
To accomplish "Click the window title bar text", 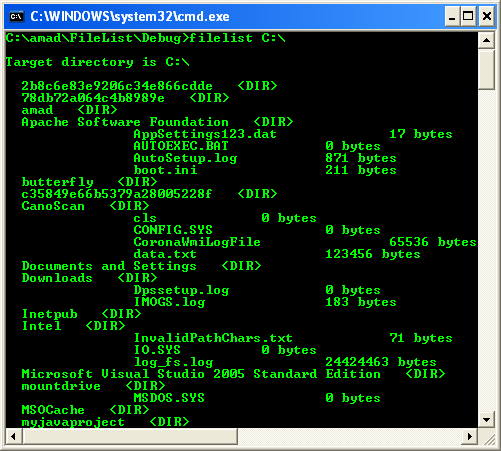I will point(130,16).
